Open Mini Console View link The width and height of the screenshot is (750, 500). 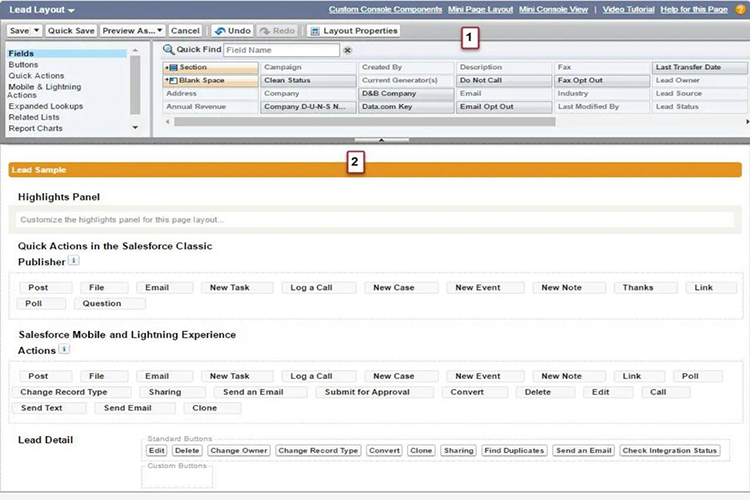tap(553, 10)
